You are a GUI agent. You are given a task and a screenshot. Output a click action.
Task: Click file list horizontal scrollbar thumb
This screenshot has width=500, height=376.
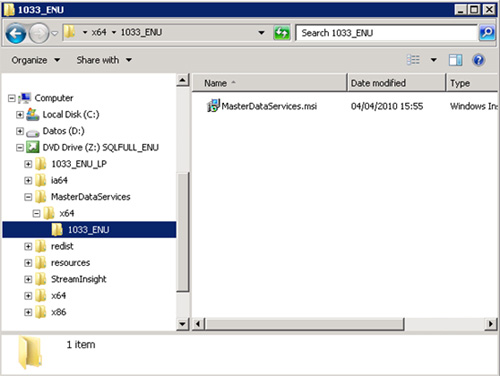pos(304,324)
